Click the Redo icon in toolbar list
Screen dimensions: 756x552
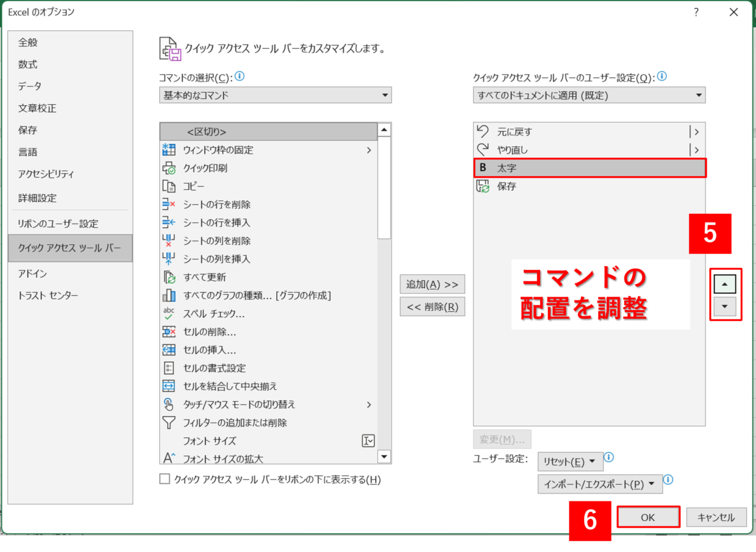[483, 149]
